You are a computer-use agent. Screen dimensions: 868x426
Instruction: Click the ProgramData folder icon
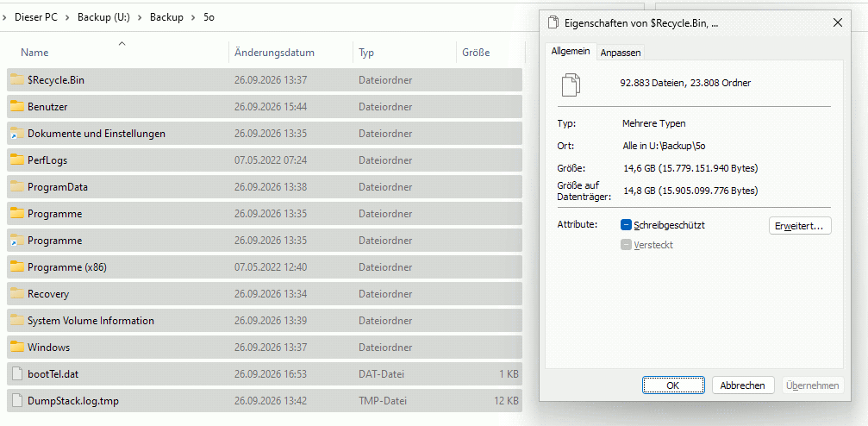click(17, 186)
